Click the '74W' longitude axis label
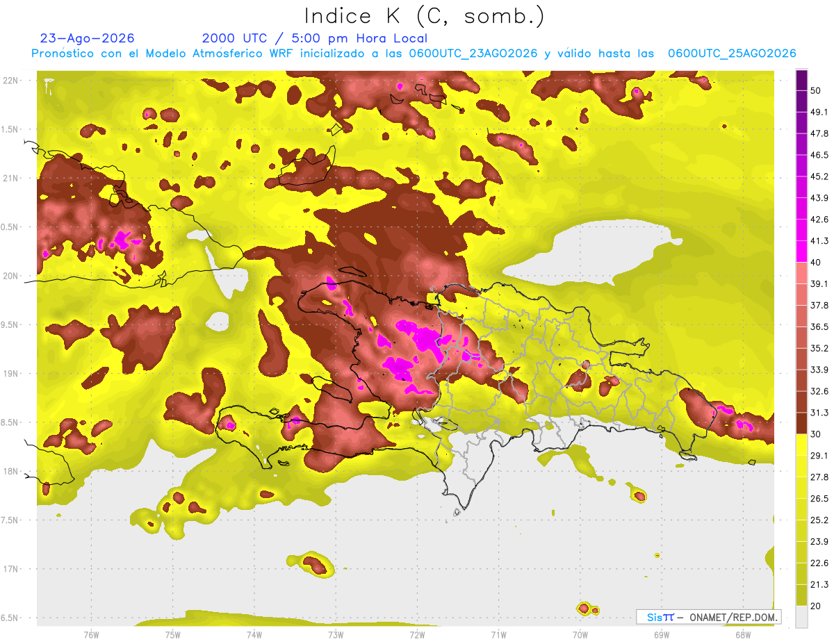Image resolution: width=834 pixels, height=644 pixels. tap(254, 634)
